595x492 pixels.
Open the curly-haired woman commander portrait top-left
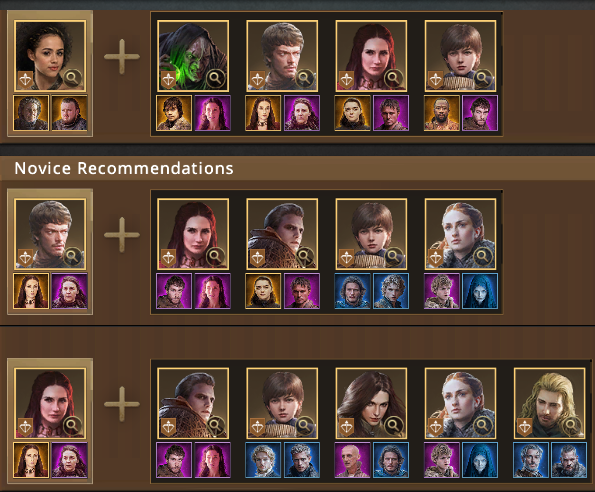(50, 56)
